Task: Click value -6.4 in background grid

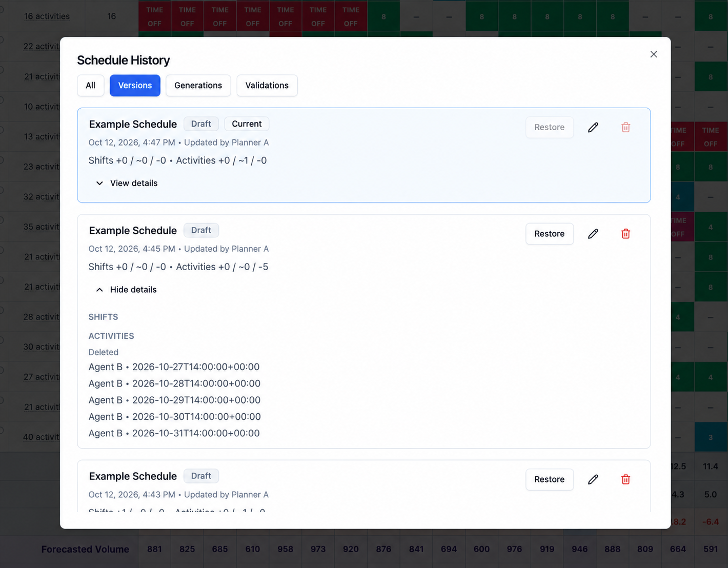Action: click(x=711, y=522)
